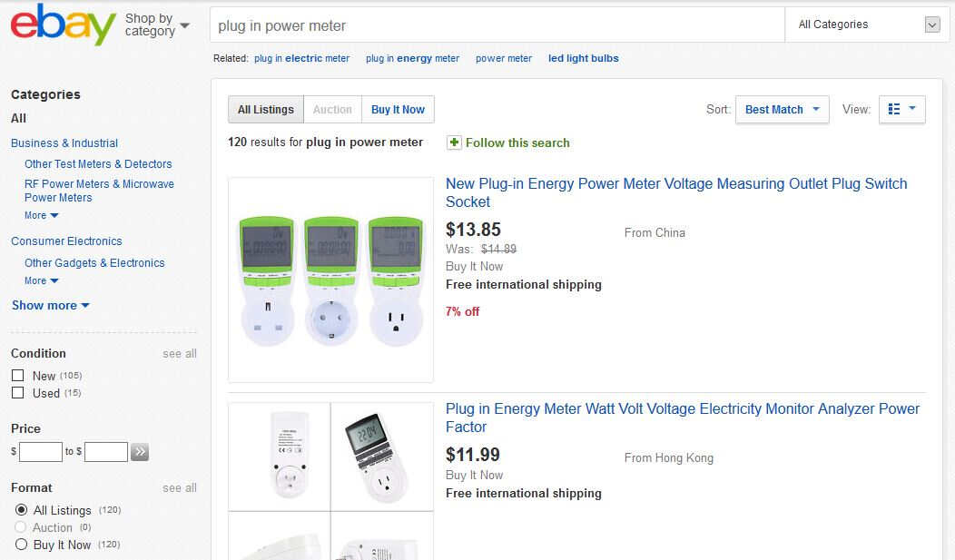The image size is (955, 560).
Task: Check the New condition checkbox
Action: tap(17, 375)
